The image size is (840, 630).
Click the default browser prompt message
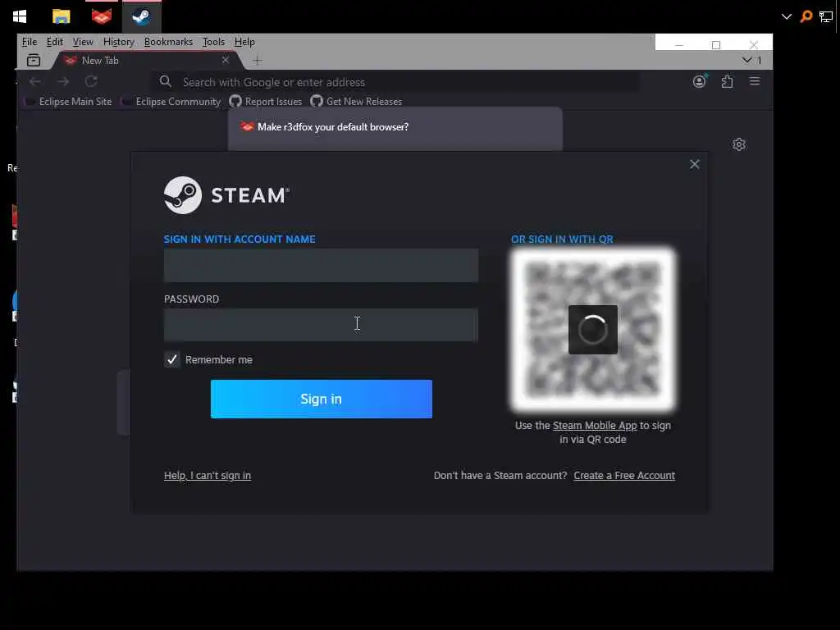[333, 127]
